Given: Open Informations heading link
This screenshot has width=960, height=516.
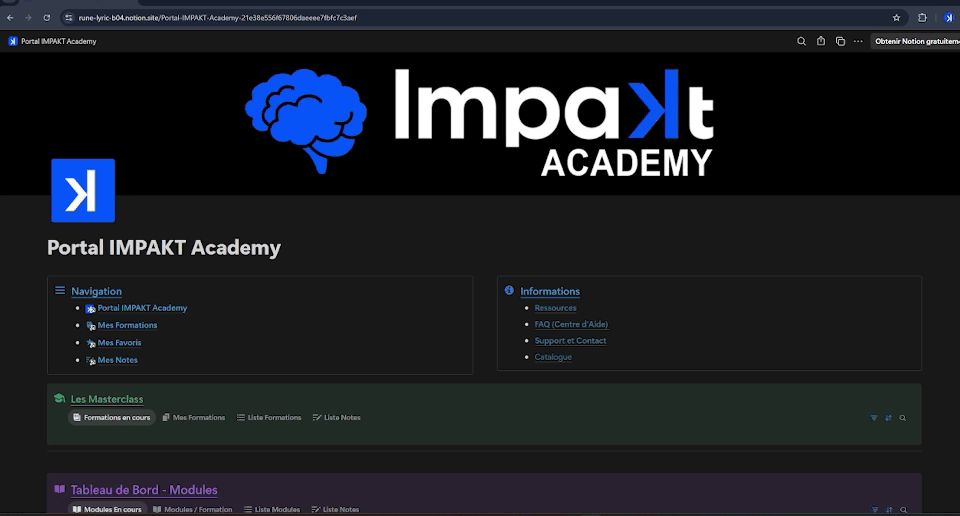Looking at the screenshot, I should tap(550, 291).
